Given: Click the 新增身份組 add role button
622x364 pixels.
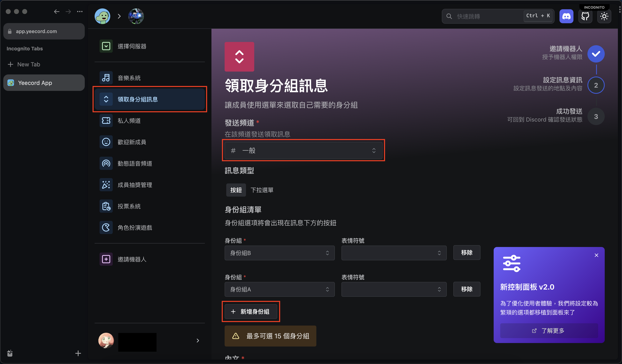Looking at the screenshot, I should click(x=251, y=311).
